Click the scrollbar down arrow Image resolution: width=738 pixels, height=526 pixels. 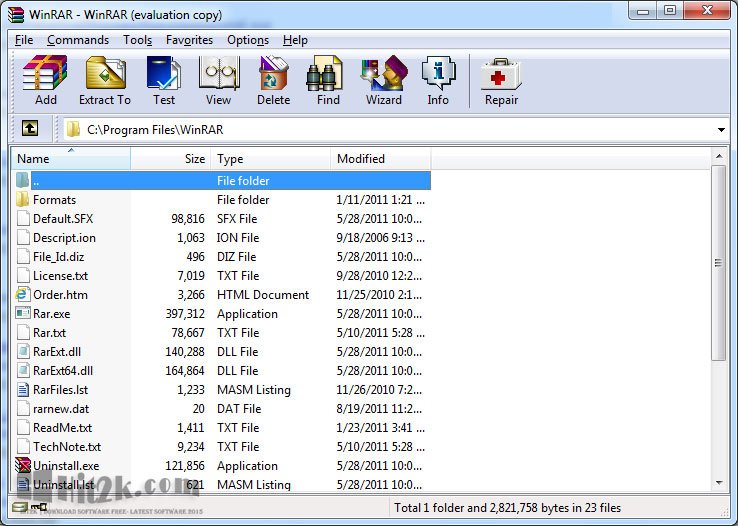(719, 483)
